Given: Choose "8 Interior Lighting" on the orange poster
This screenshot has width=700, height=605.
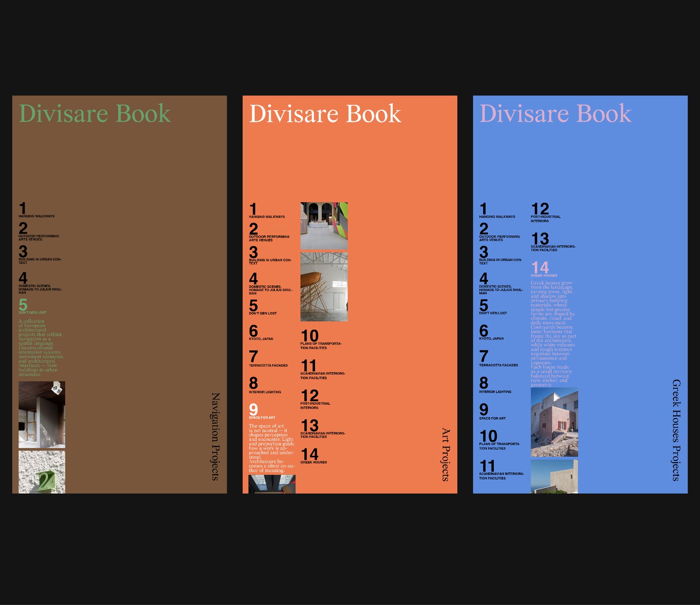Looking at the screenshot, I should (x=265, y=385).
